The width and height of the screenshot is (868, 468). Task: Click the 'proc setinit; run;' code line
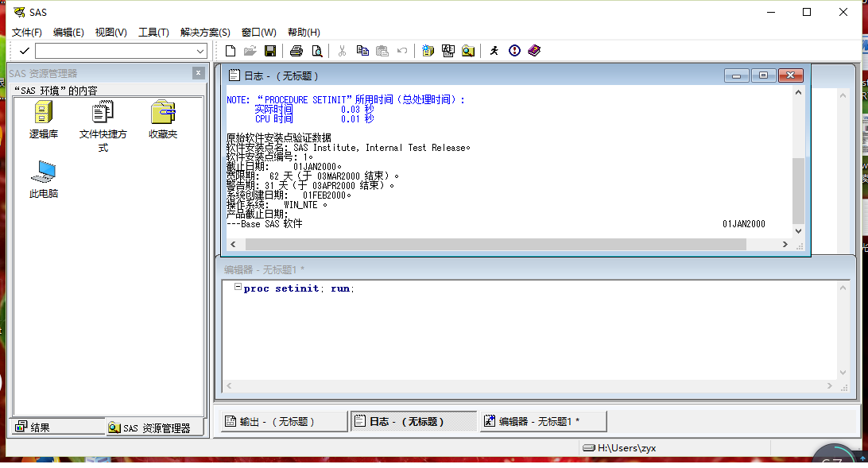[299, 288]
